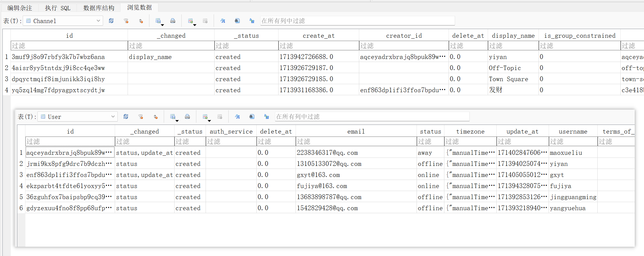
Task: Select the Off-Topic display name cell
Action: click(x=513, y=68)
